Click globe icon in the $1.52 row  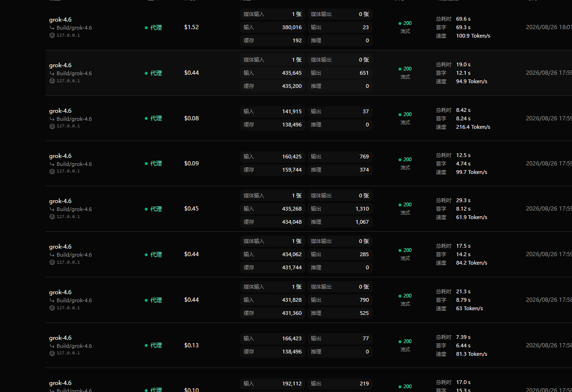pos(52,35)
